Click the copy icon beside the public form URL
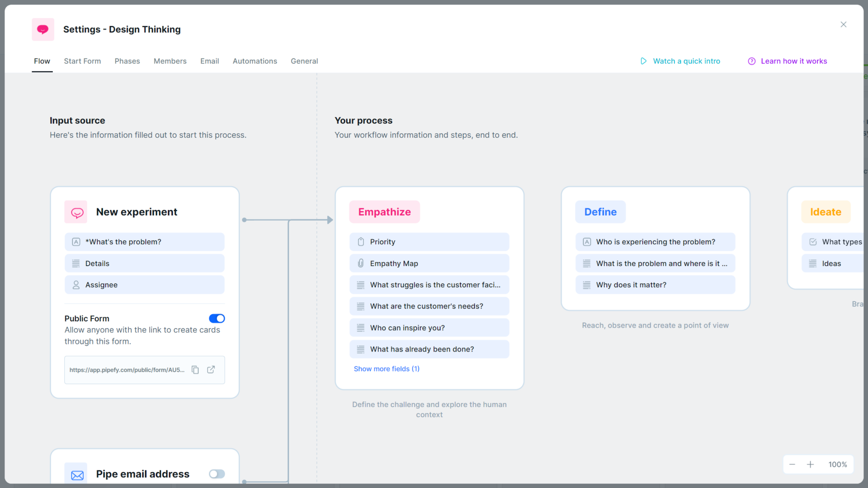 (x=195, y=370)
